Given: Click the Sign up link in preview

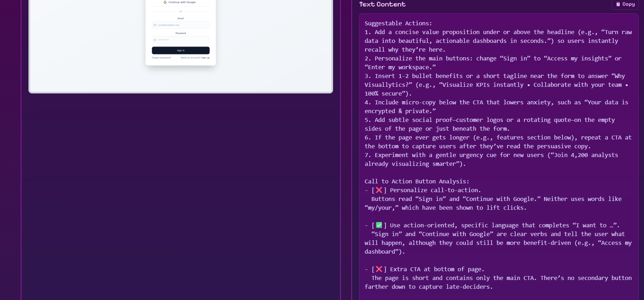Looking at the screenshot, I should coord(206,58).
